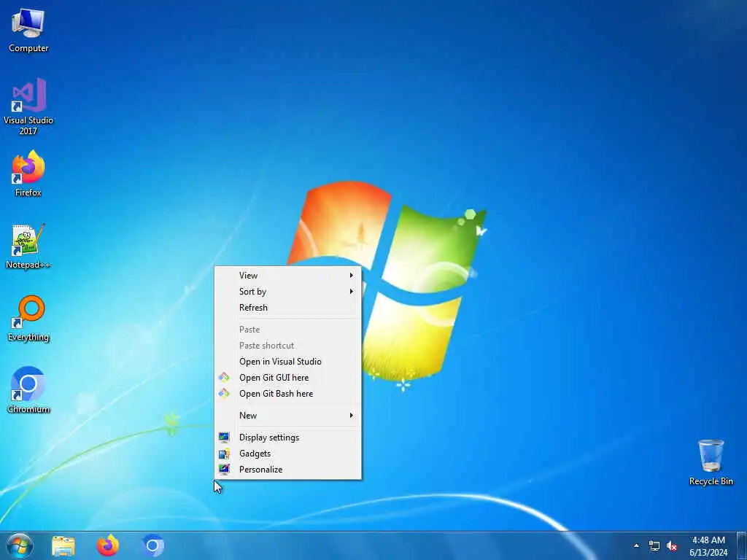The height and width of the screenshot is (560, 747).
Task: Open File Explorer from the taskbar
Action: 63,545
